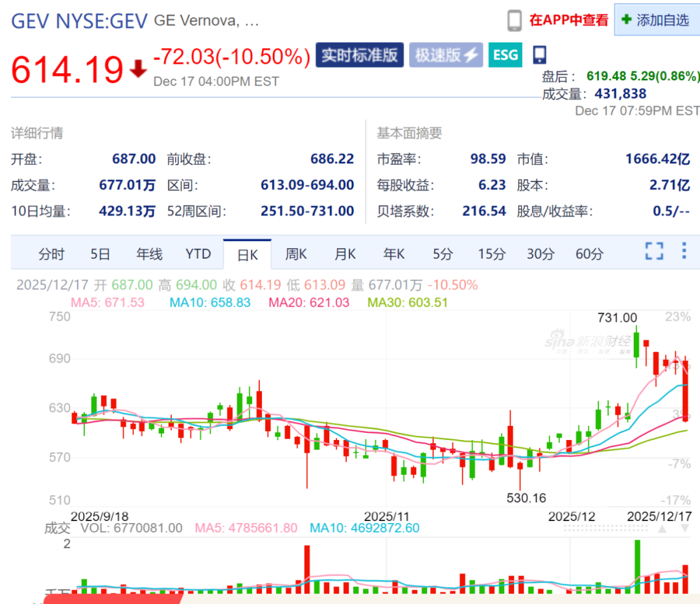This screenshot has height=604, width=700.
Task: Click the change value -72.03(-10.50%)
Action: click(231, 56)
